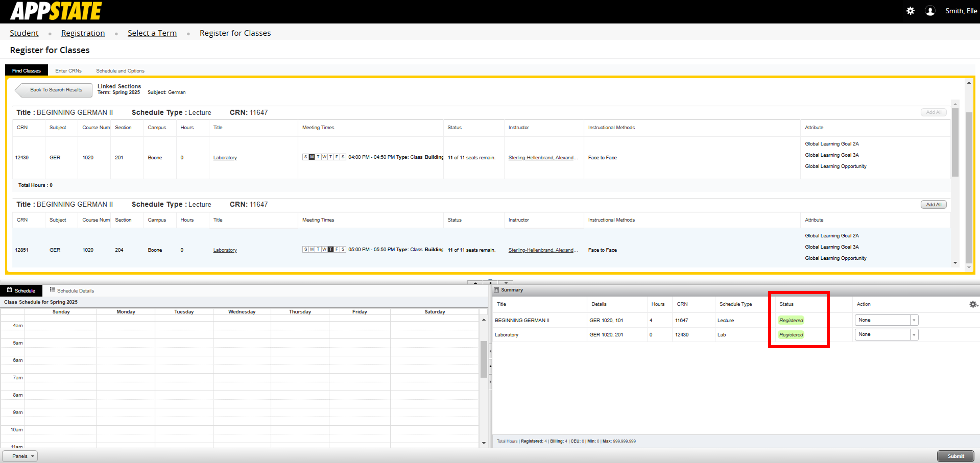The width and height of the screenshot is (980, 463).
Task: Click Global Learning Opportunity in section 201
Action: click(x=835, y=166)
